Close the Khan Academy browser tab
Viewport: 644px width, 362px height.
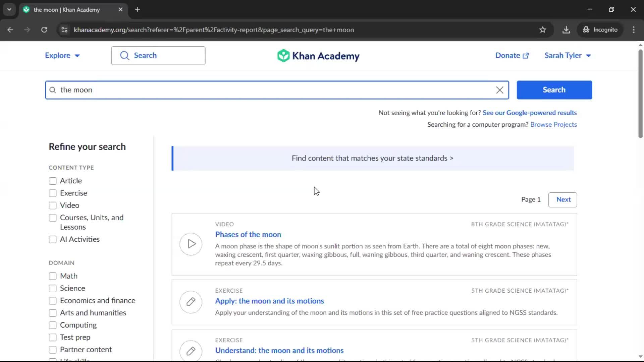[x=120, y=9]
